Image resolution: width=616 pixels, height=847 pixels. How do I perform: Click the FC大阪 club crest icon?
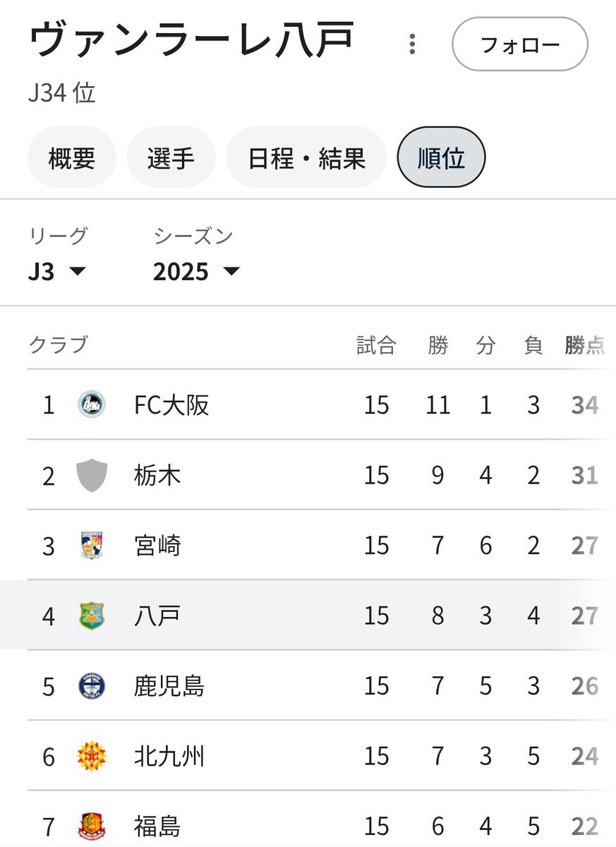coord(92,405)
